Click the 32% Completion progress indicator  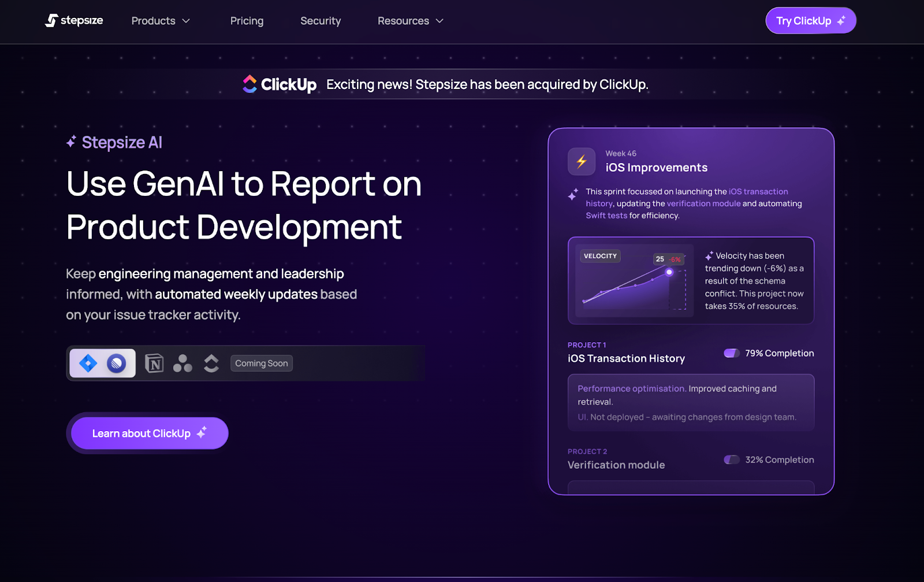coord(732,459)
